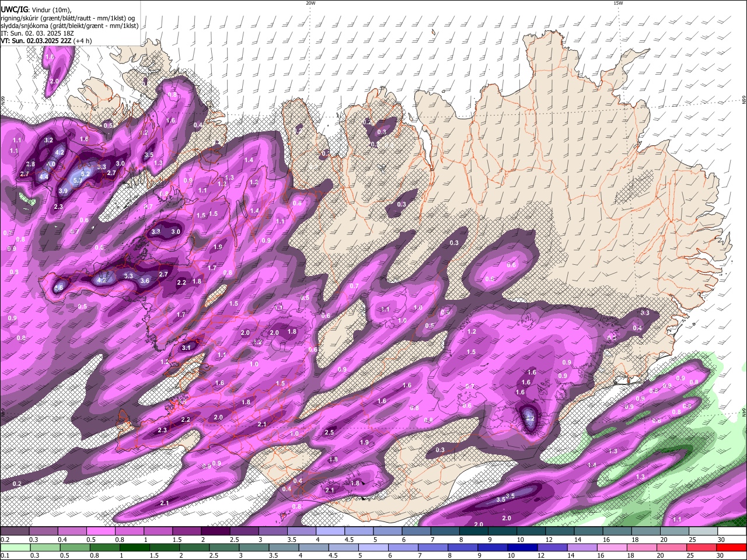
Task: Choose the darkest green 1–1.5 legend swatch
Action: coord(134,547)
